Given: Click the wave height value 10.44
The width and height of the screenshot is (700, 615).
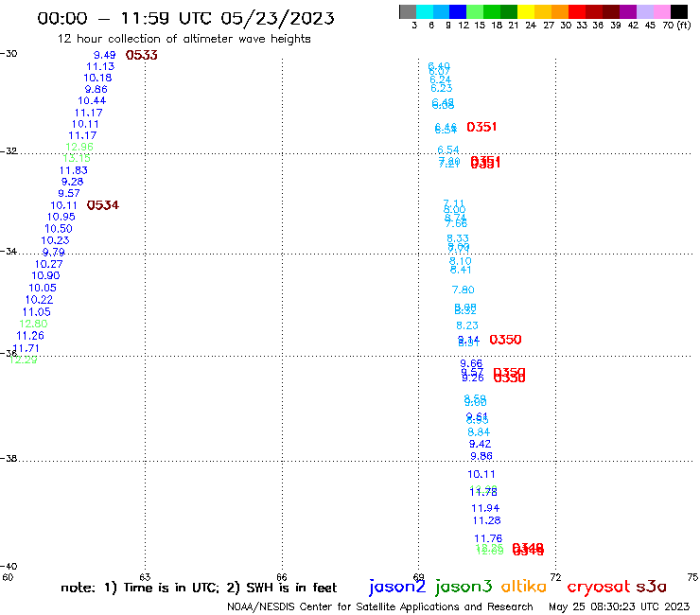Looking at the screenshot, I should click(92, 101).
